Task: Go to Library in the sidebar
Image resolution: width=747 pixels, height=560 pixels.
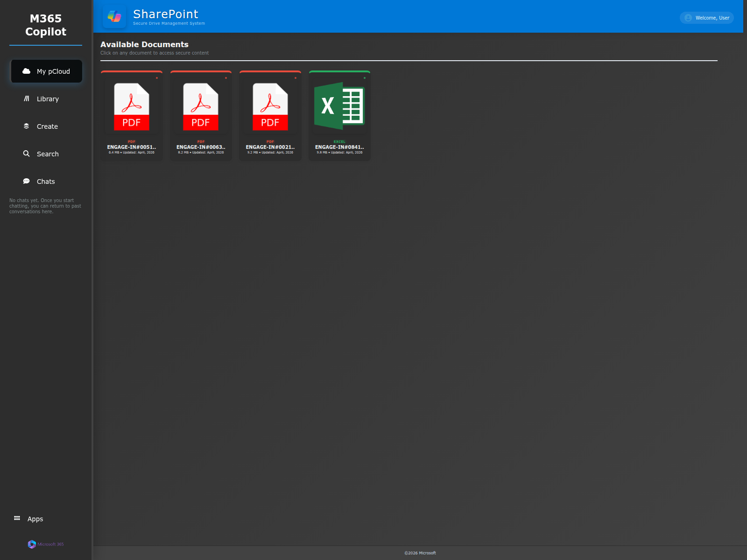Action: click(48, 99)
